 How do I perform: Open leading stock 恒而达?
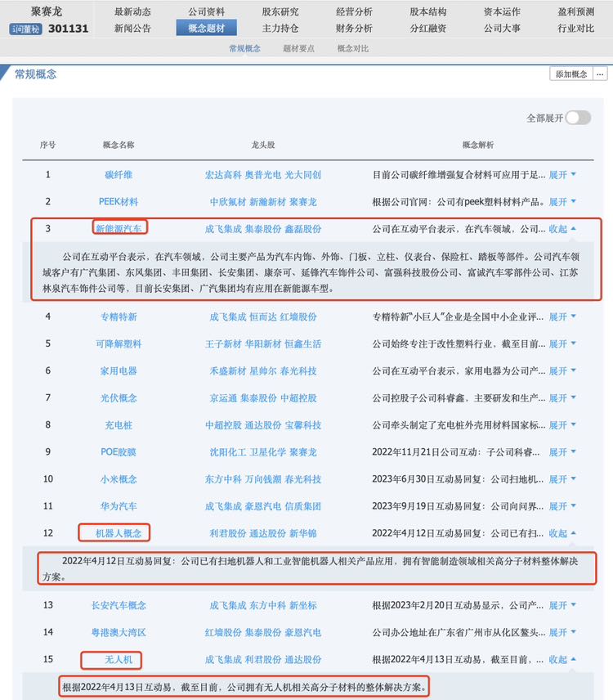pos(263,317)
